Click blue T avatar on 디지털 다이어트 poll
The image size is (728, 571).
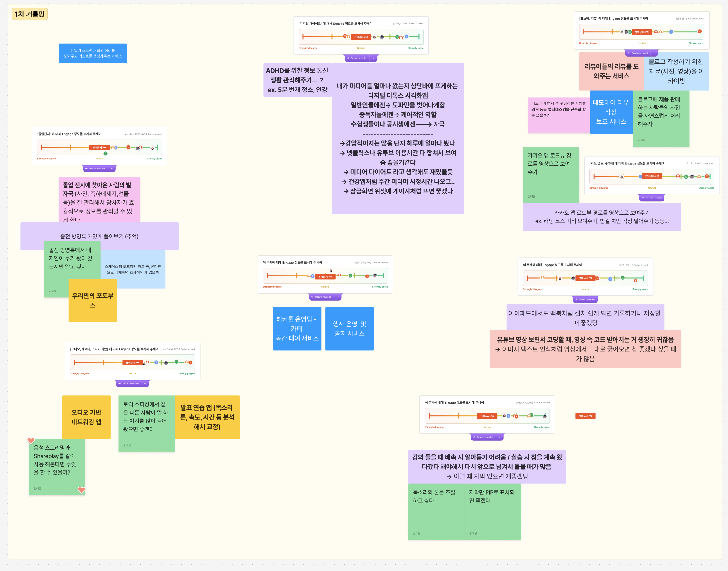tap(406, 37)
